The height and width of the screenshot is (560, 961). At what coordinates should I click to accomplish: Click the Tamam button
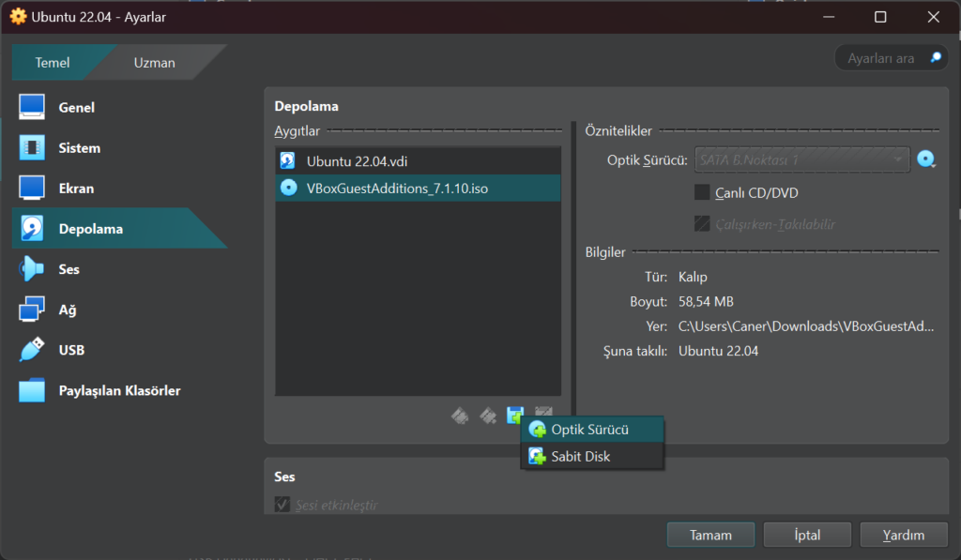[x=711, y=535]
